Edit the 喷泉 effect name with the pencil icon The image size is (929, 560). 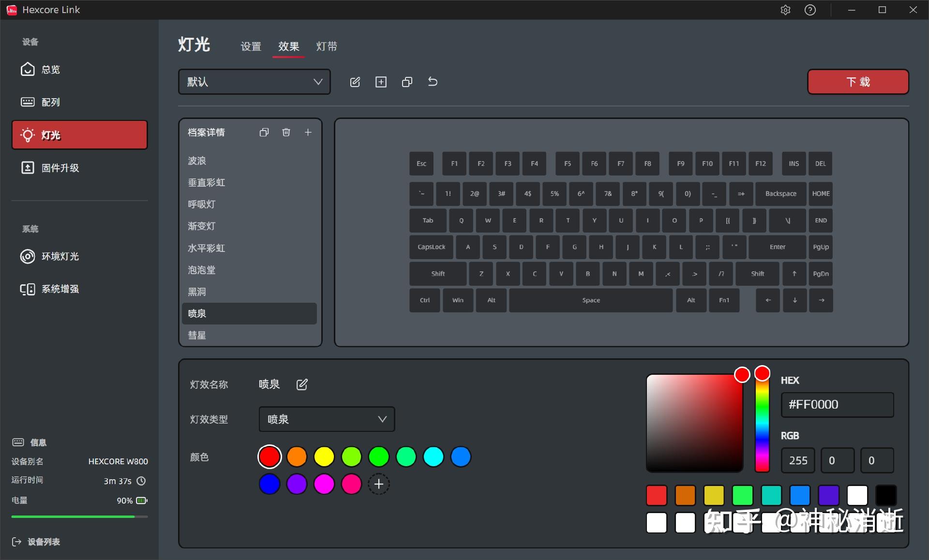(302, 384)
